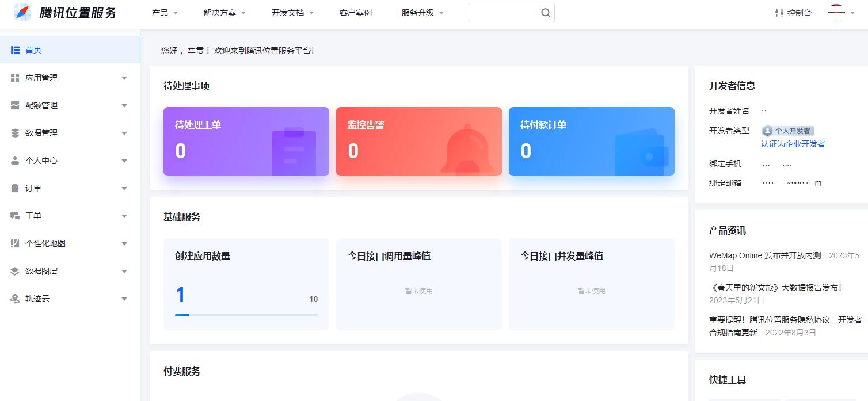Image resolution: width=868 pixels, height=401 pixels.
Task: Click the 创建应用数量 progress bar
Action: (x=246, y=315)
